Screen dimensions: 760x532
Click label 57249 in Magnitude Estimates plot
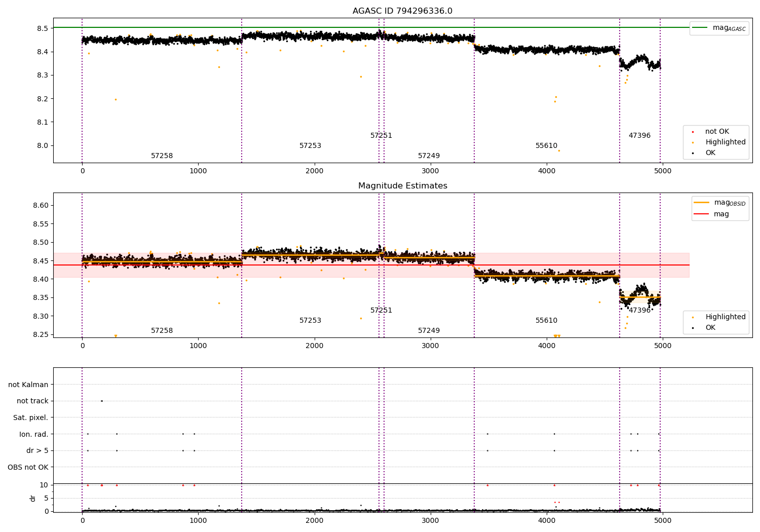(x=429, y=331)
